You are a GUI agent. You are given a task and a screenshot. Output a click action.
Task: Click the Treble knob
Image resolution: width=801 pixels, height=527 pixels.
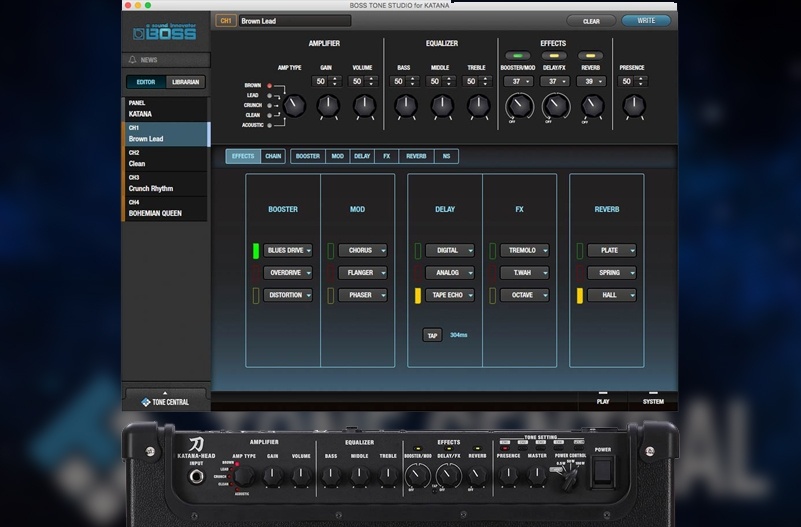point(478,106)
